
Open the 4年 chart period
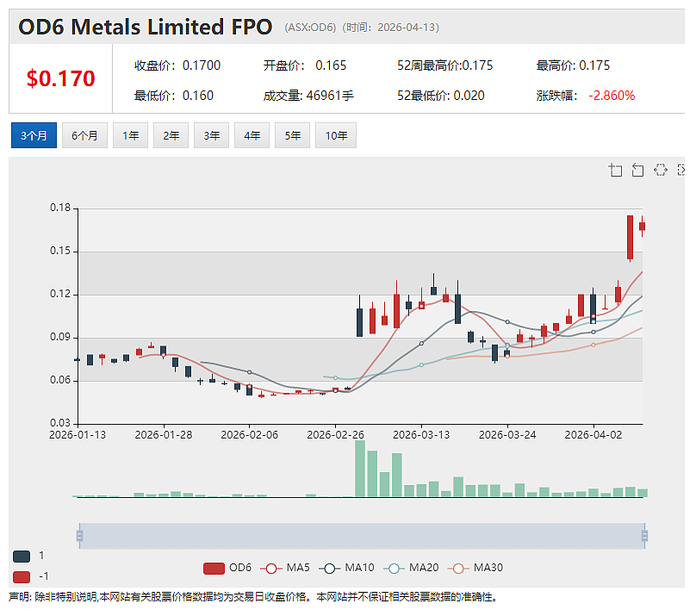tap(252, 135)
